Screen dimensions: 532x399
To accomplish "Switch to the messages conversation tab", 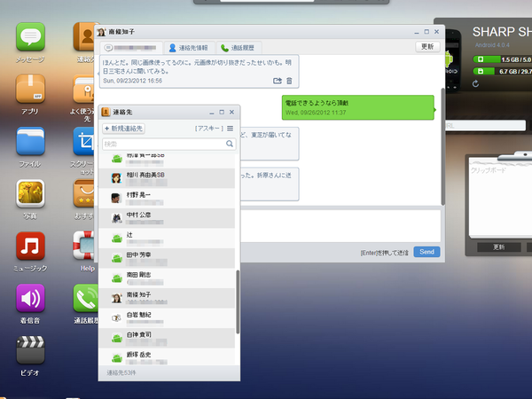I will pos(130,48).
